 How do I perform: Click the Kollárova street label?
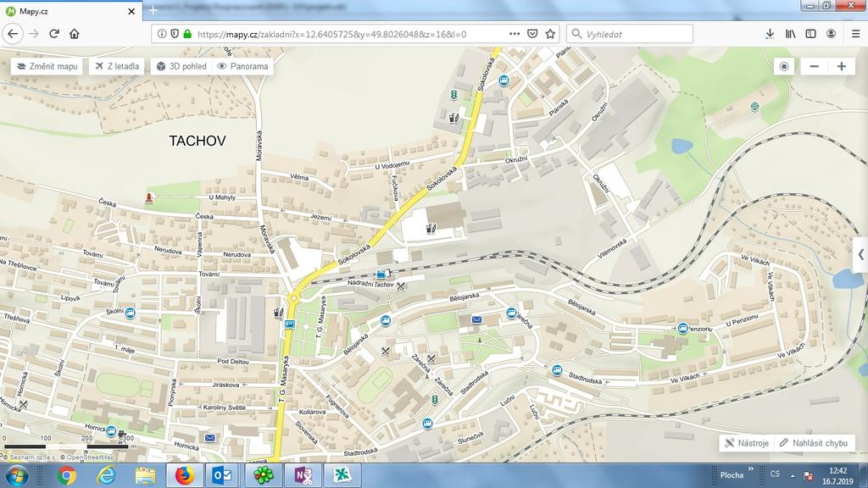point(312,413)
